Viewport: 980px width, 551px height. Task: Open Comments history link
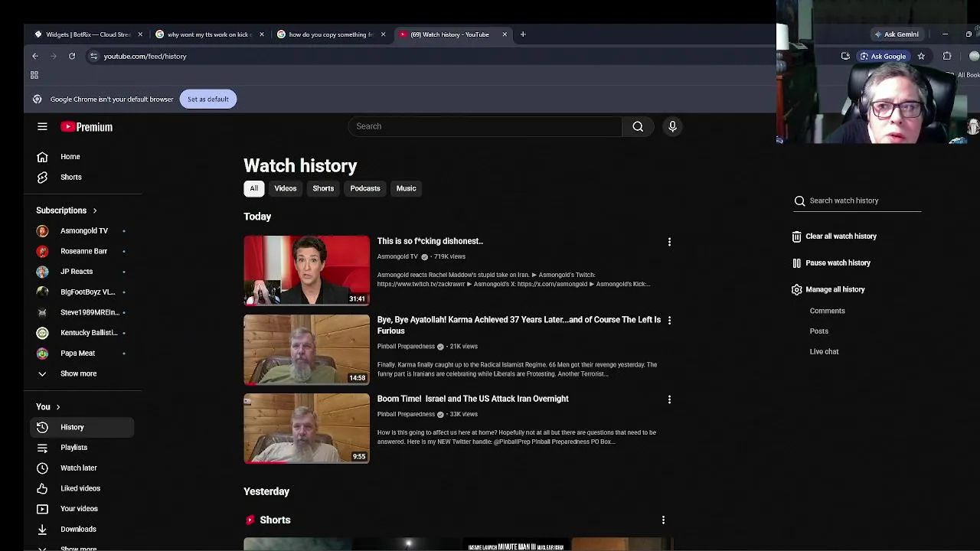click(x=828, y=311)
